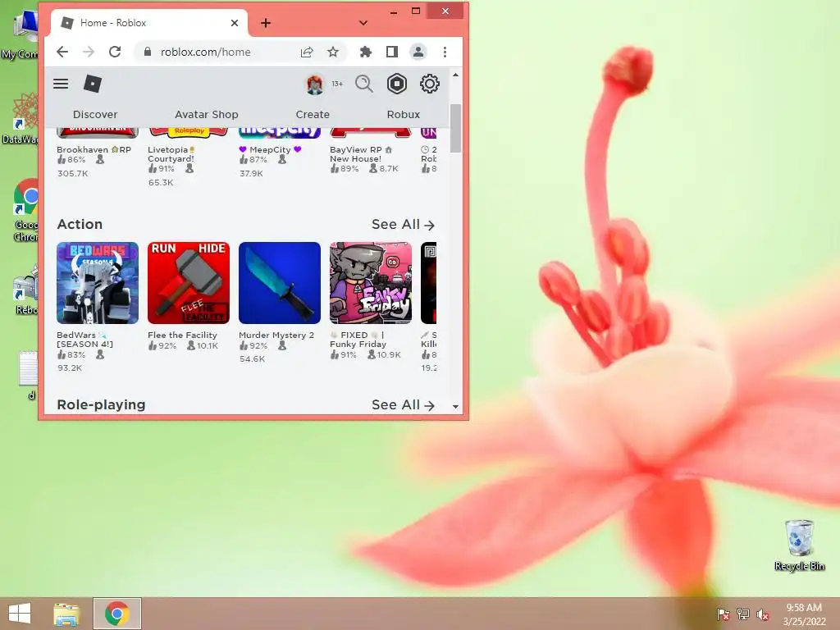Click MeepCity game title
Viewport: 840px width, 630px height.
click(x=270, y=149)
